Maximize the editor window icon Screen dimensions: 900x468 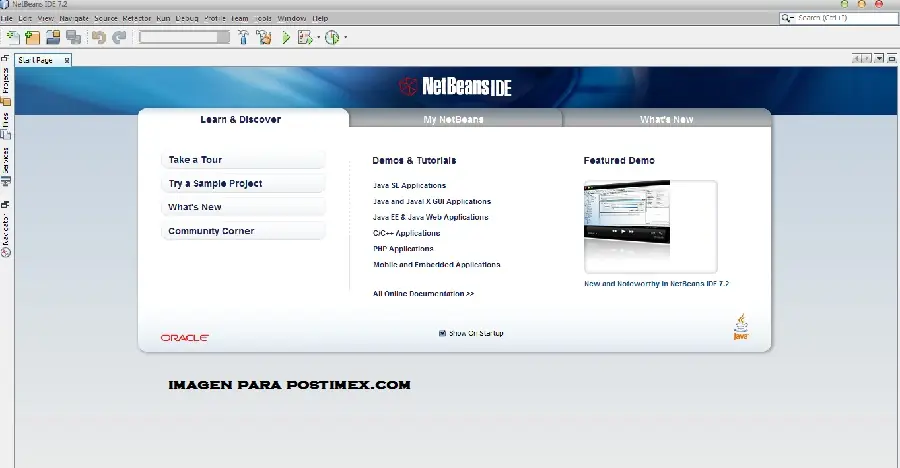[891, 59]
